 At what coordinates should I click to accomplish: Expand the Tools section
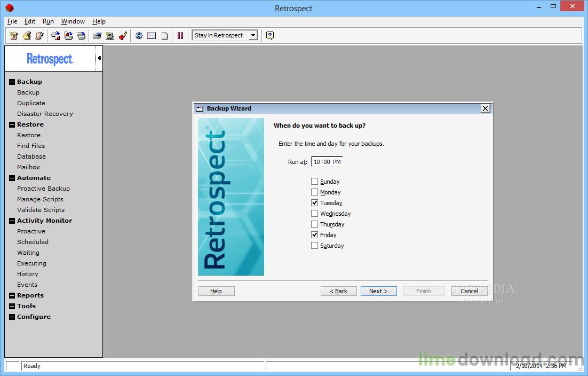pos(12,306)
